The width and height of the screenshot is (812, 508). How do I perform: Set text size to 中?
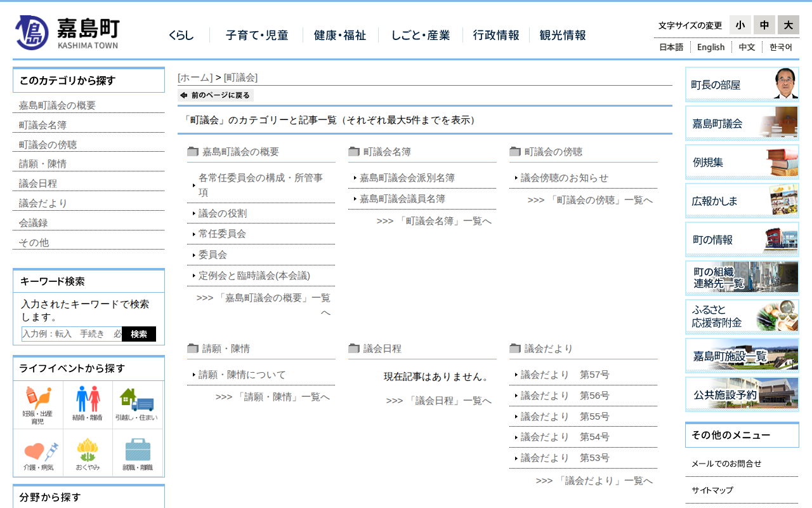(x=764, y=25)
